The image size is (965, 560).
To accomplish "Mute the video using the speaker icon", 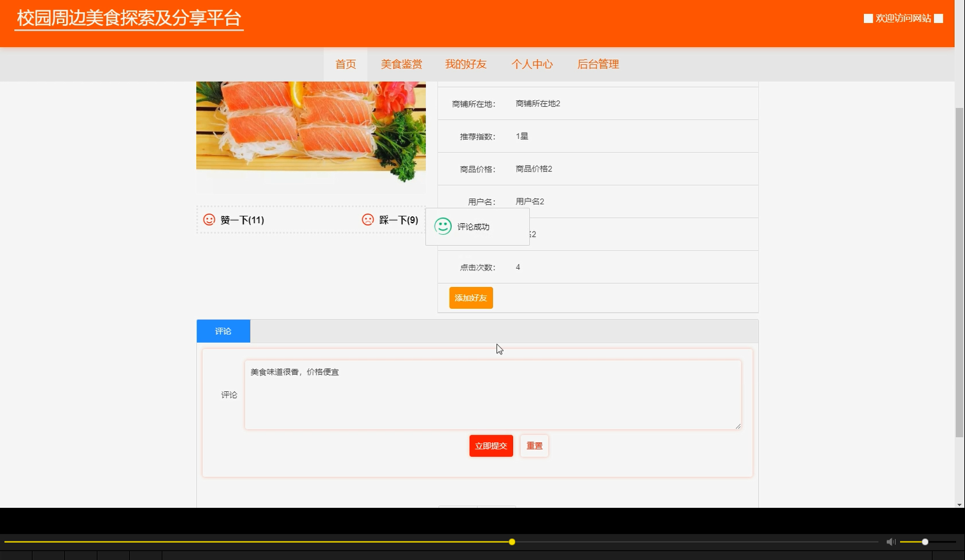I will click(x=891, y=542).
